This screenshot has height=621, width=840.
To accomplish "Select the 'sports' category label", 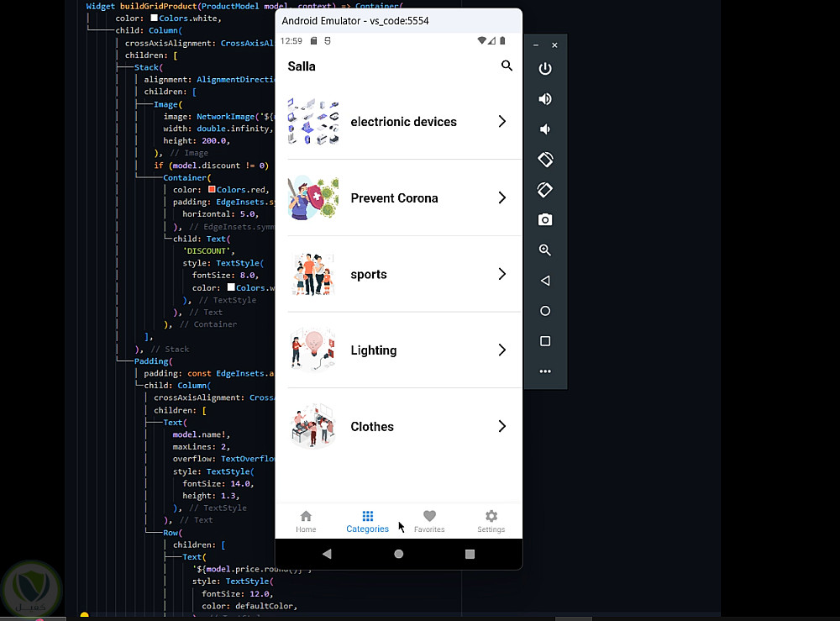I will click(369, 275).
